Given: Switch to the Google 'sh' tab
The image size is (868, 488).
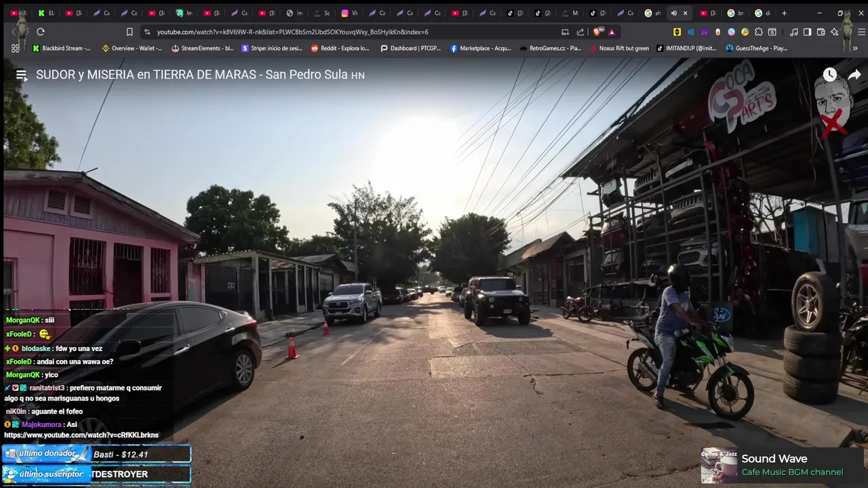Looking at the screenshot, I should click(652, 13).
